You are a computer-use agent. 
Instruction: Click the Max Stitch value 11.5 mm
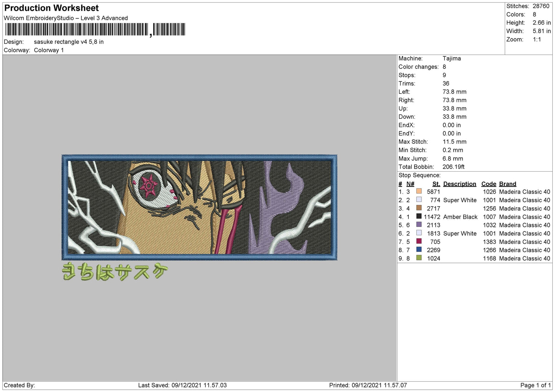(x=454, y=142)
